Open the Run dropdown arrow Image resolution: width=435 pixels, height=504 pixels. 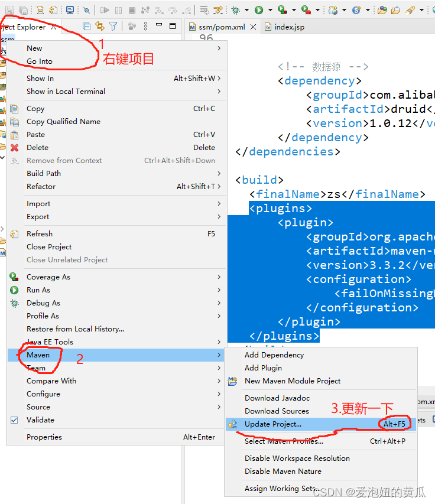point(270,10)
